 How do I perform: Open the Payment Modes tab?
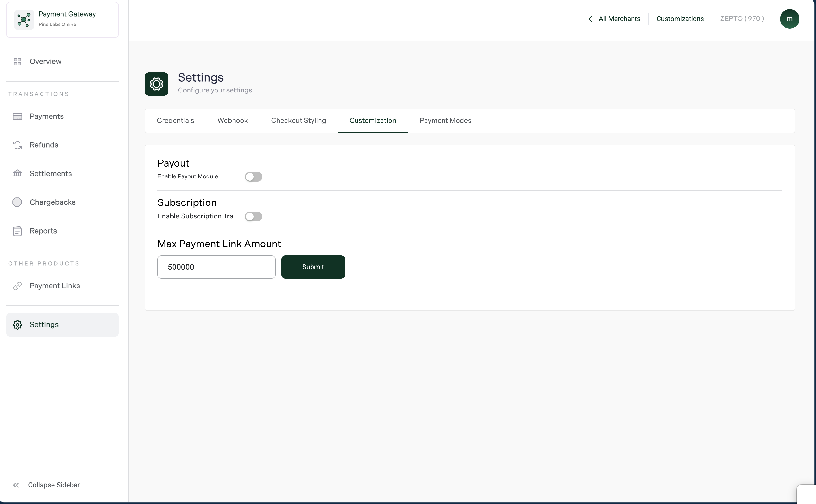445,121
